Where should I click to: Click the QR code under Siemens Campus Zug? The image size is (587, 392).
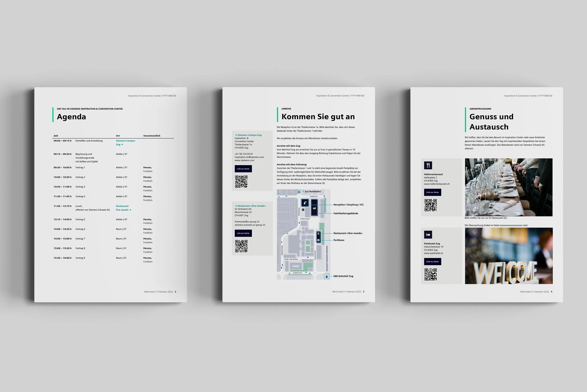pyautogui.click(x=241, y=182)
